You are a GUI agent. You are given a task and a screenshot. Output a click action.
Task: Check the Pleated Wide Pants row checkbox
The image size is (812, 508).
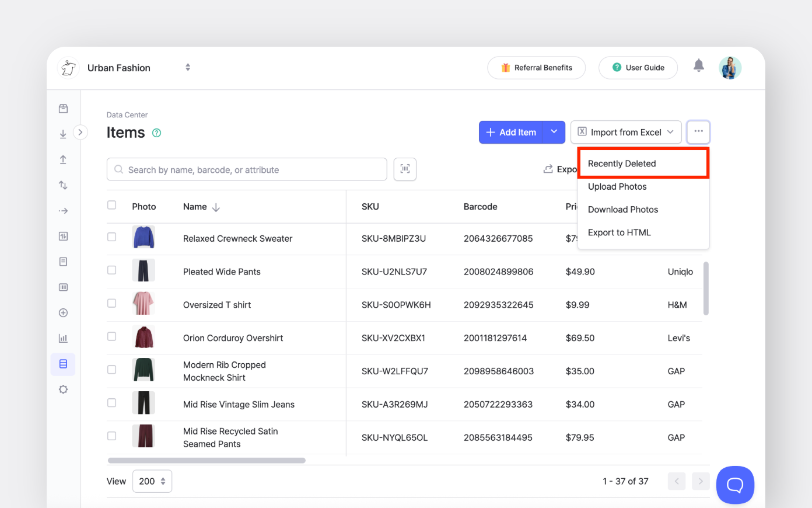[x=111, y=271]
